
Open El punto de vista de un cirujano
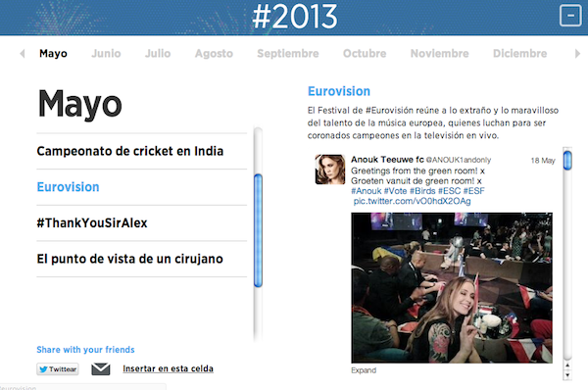click(x=142, y=259)
